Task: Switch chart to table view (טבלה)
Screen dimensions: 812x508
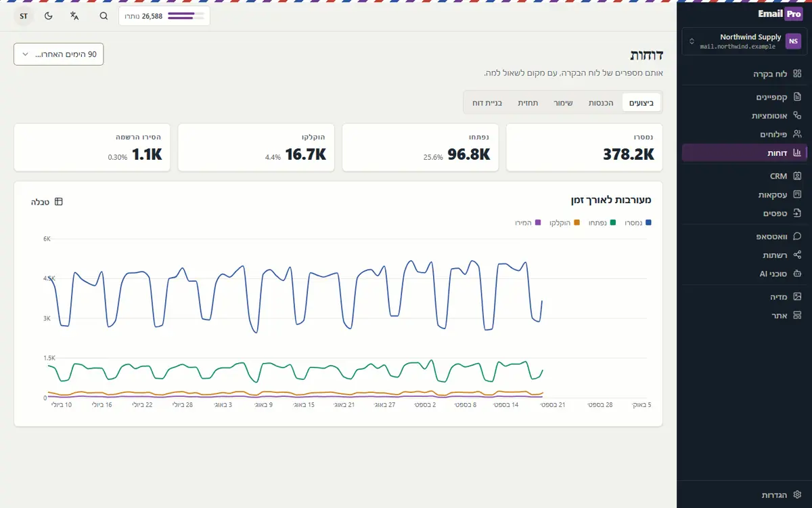Action: click(x=47, y=202)
